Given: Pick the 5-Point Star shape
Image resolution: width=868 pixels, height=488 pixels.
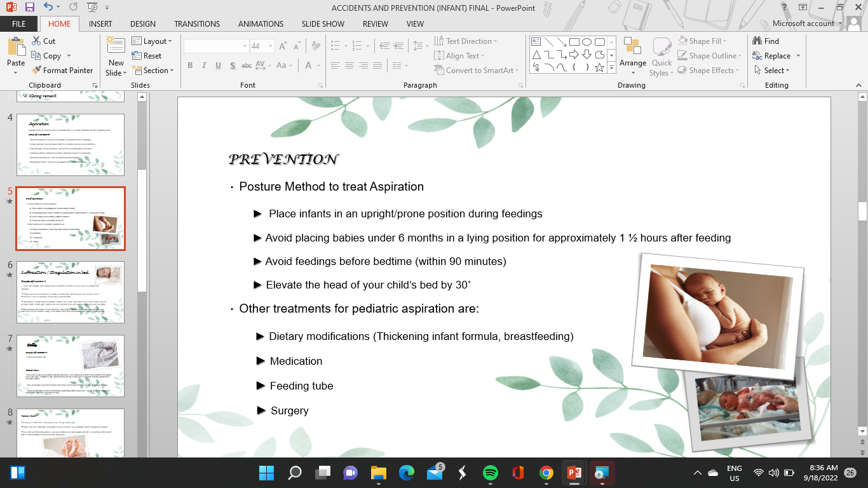Looking at the screenshot, I should click(599, 67).
